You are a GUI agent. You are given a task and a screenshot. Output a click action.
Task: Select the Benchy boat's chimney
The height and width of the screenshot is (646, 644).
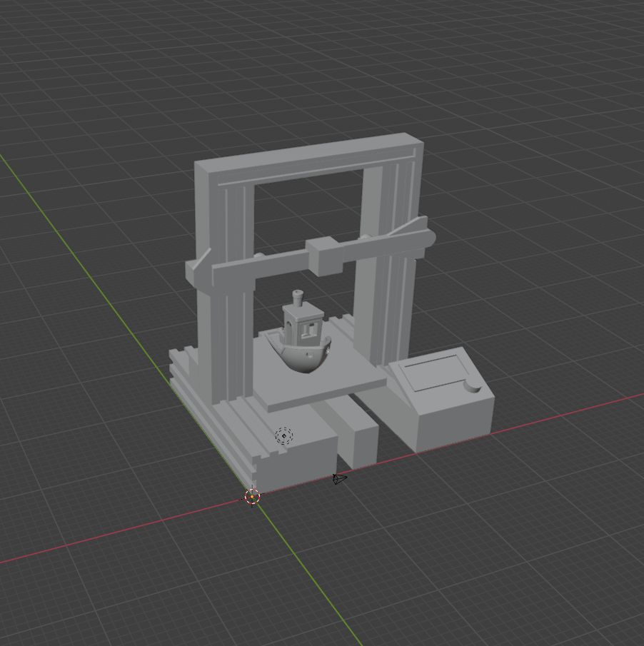click(x=298, y=298)
